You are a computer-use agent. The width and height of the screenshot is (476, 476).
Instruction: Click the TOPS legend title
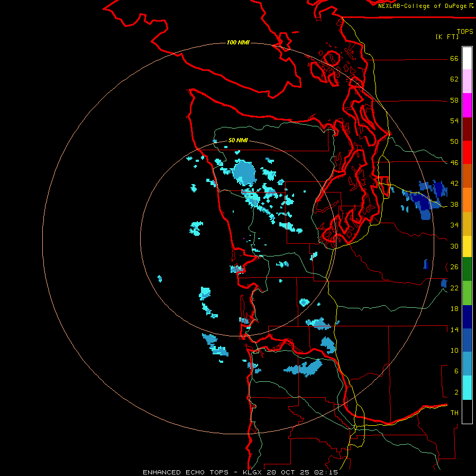[465, 31]
